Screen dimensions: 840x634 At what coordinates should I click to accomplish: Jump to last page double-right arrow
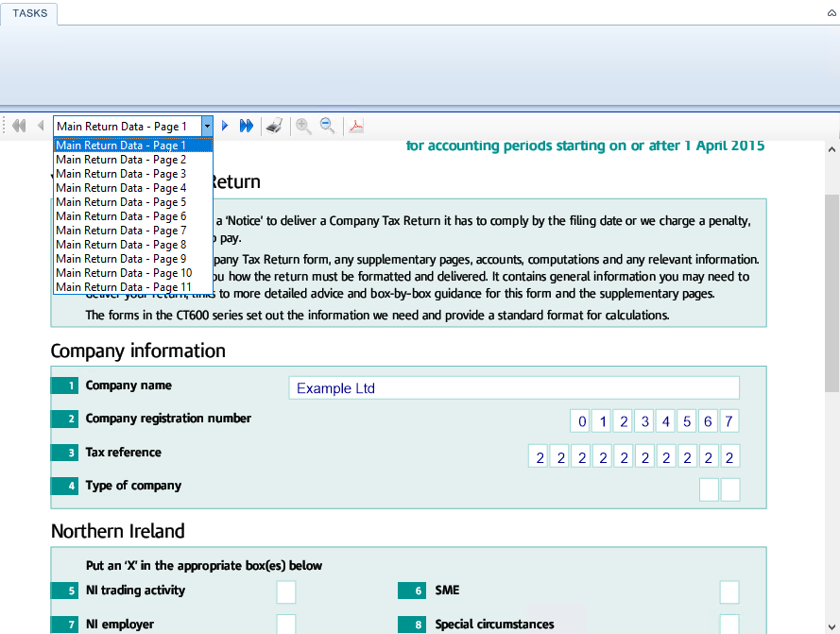(247, 126)
